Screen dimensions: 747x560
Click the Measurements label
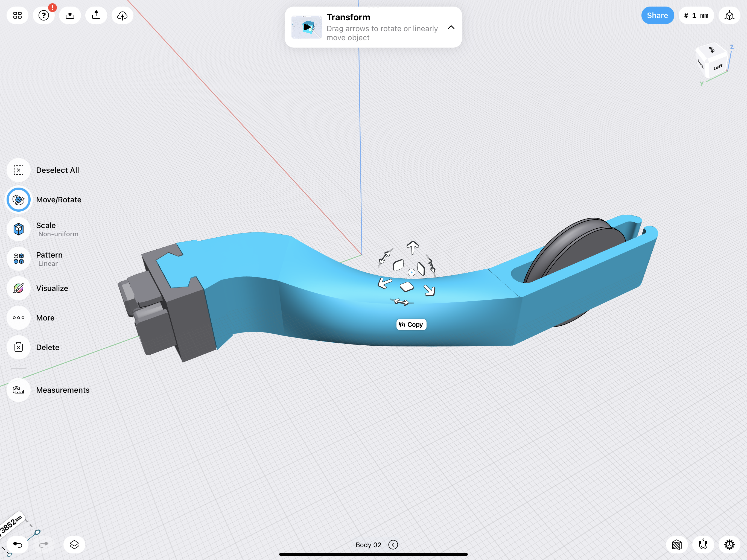coord(63,390)
